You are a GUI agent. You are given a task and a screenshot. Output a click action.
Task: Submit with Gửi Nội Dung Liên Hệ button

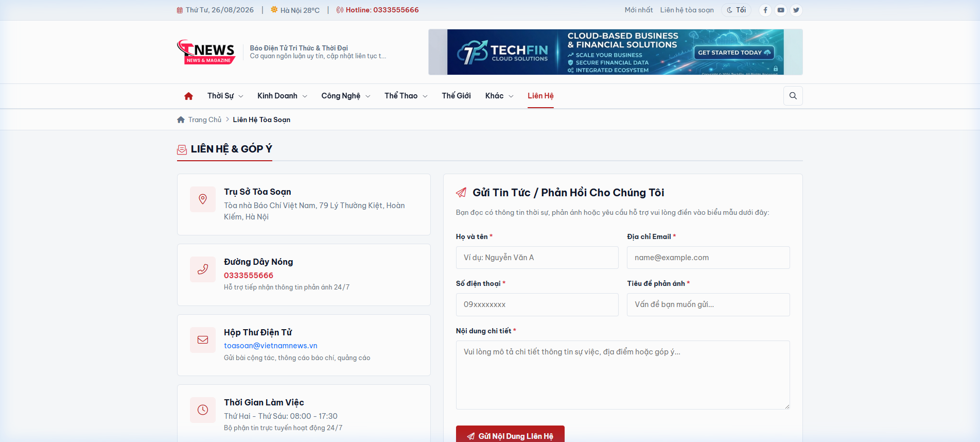(510, 435)
